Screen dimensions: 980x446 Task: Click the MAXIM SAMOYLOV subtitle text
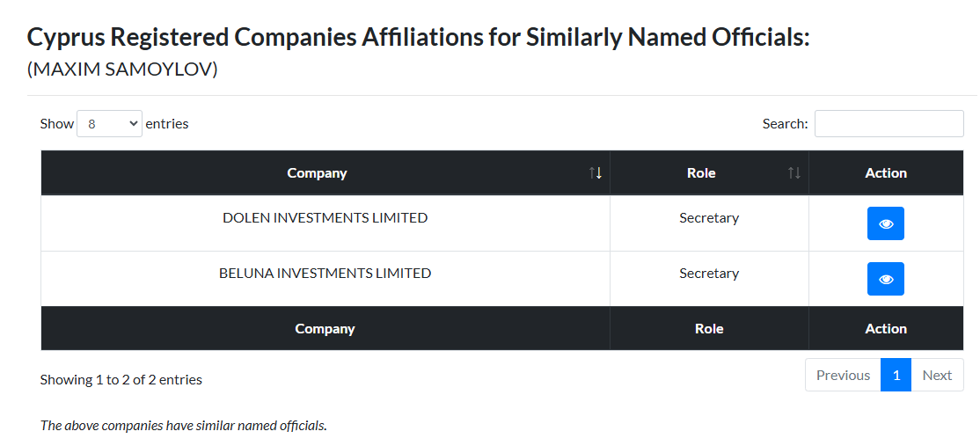tap(122, 69)
